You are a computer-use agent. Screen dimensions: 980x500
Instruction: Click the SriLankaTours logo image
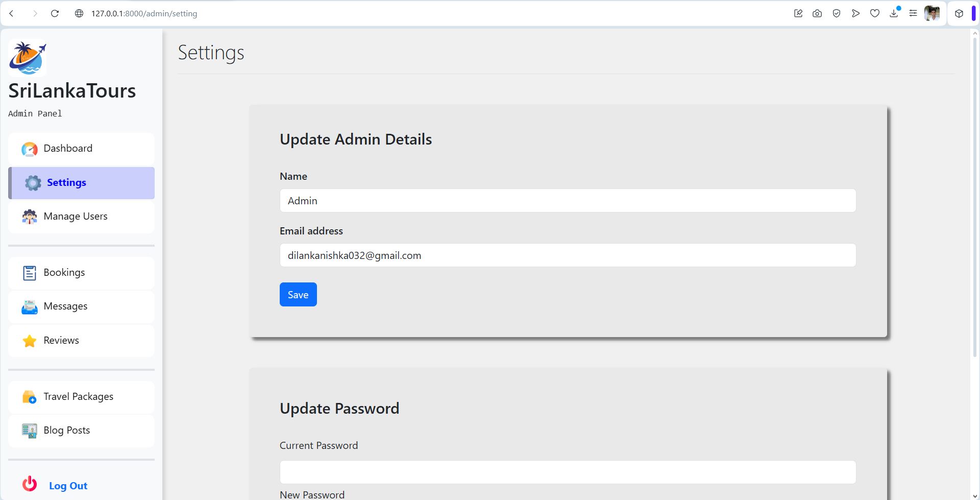pyautogui.click(x=28, y=58)
